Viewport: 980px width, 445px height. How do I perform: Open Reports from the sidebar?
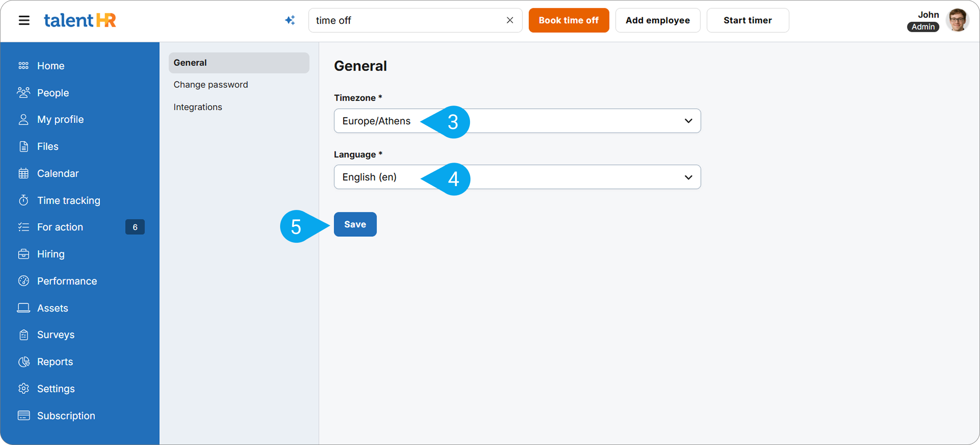point(55,362)
